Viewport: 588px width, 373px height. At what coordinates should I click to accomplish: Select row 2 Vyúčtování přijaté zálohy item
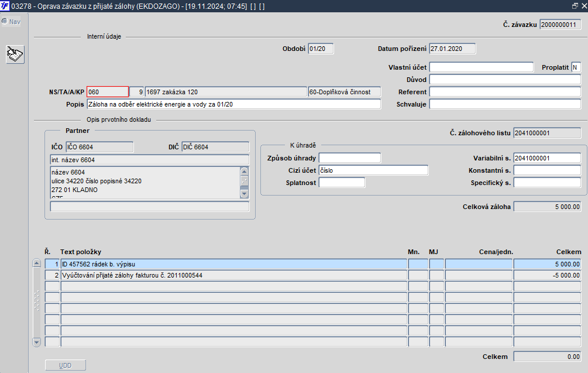233,275
